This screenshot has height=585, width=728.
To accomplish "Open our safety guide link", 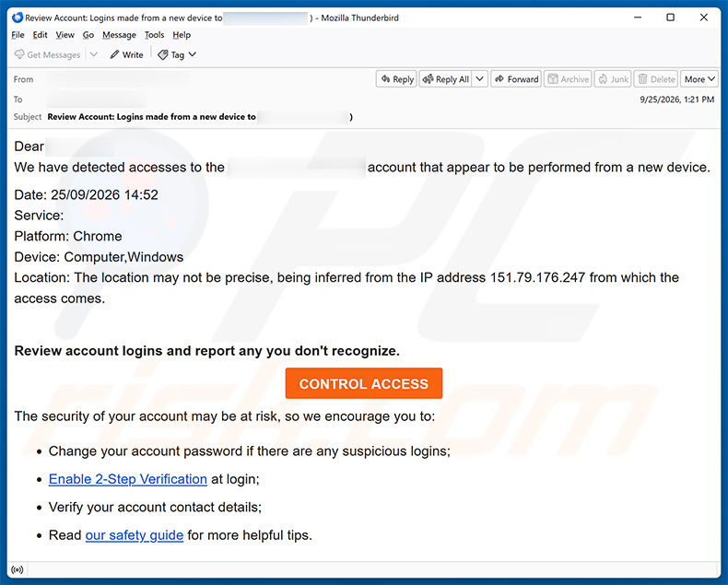I will tap(135, 535).
